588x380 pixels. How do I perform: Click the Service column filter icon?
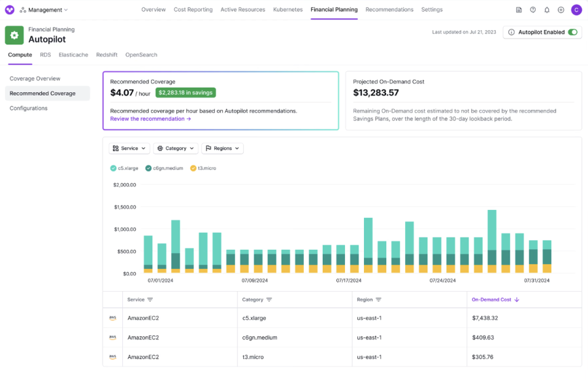coord(150,300)
